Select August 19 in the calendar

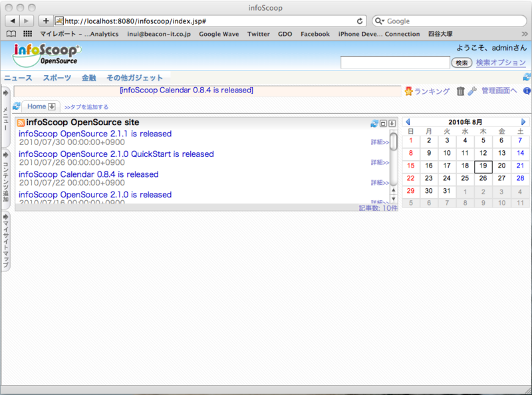click(x=483, y=166)
